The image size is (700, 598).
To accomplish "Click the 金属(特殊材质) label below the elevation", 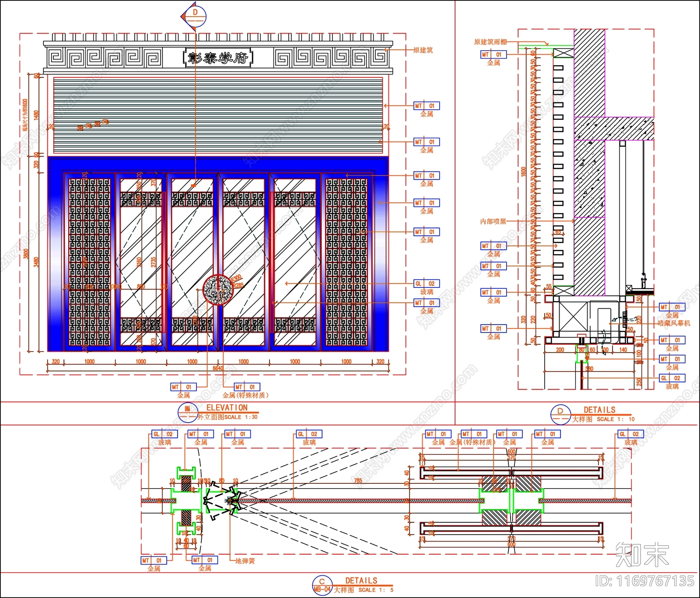I will [x=245, y=395].
